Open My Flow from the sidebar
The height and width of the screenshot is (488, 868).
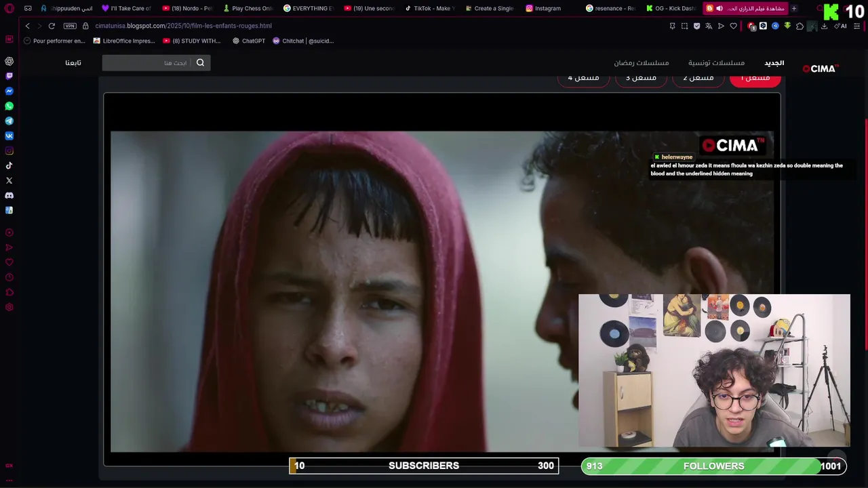(9, 247)
